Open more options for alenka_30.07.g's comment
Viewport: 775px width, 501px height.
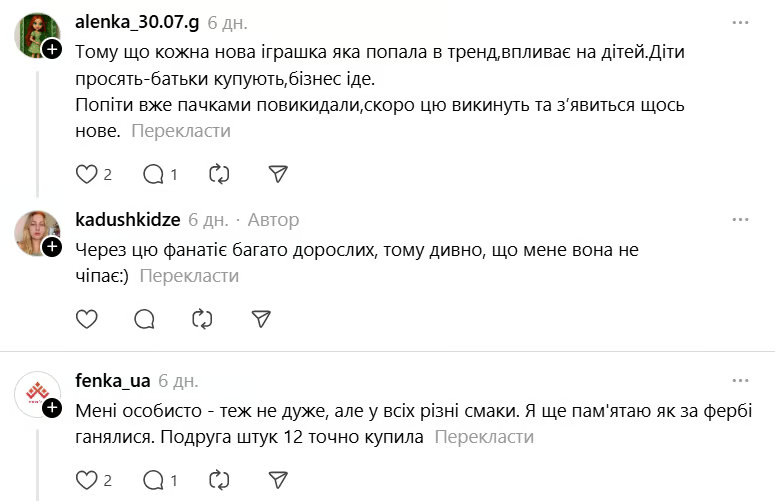pyautogui.click(x=740, y=22)
